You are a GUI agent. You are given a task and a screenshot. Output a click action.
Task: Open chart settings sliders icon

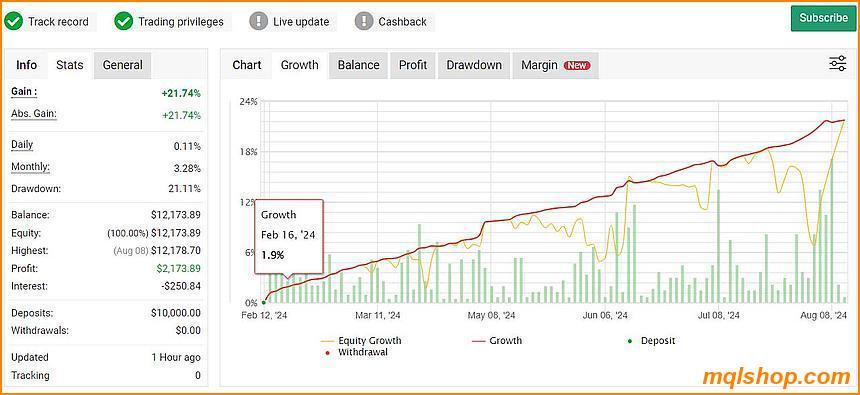pyautogui.click(x=838, y=64)
